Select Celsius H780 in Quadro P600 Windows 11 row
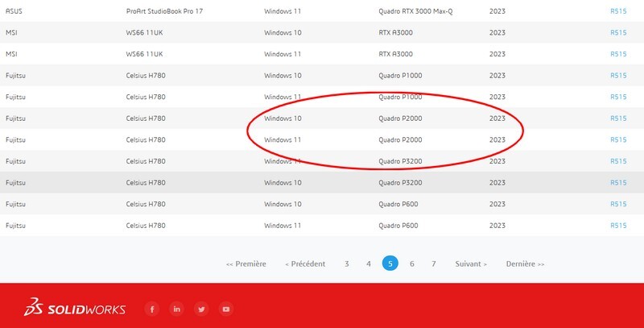The height and width of the screenshot is (328, 644). 146,225
